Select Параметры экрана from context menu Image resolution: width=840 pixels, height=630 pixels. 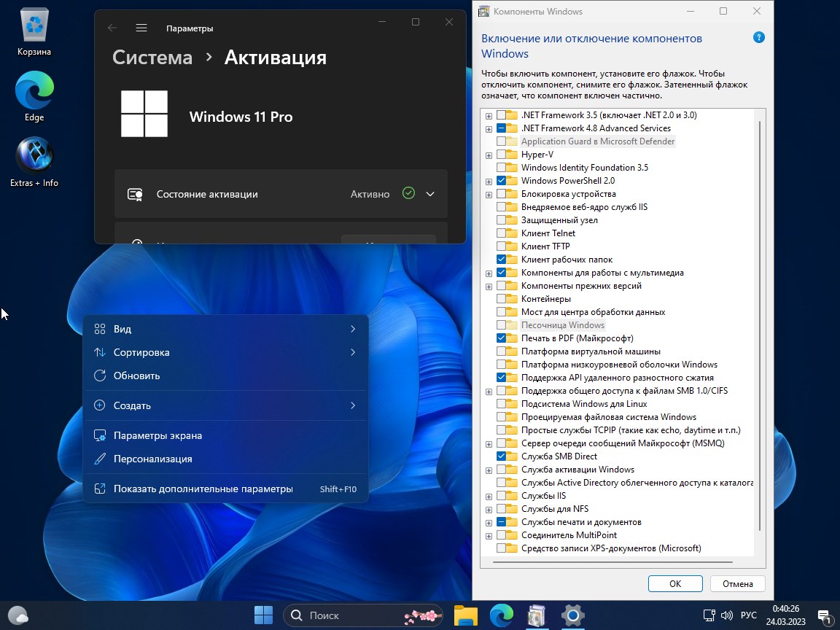(x=225, y=435)
